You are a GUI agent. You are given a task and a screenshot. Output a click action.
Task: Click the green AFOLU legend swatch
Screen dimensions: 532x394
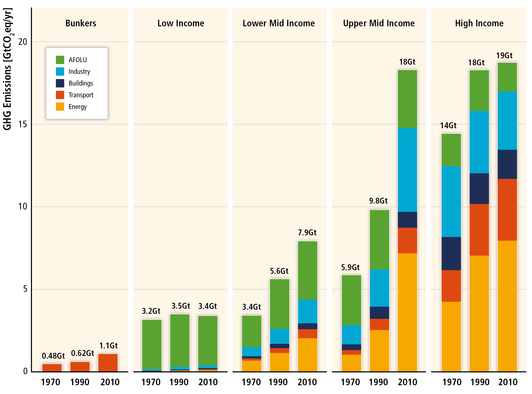[x=60, y=60]
